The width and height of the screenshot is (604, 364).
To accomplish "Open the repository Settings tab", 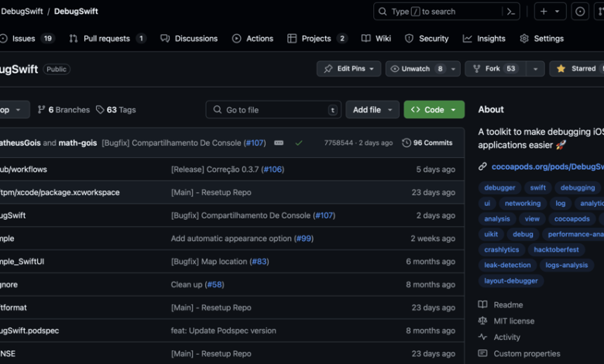I will click(541, 39).
